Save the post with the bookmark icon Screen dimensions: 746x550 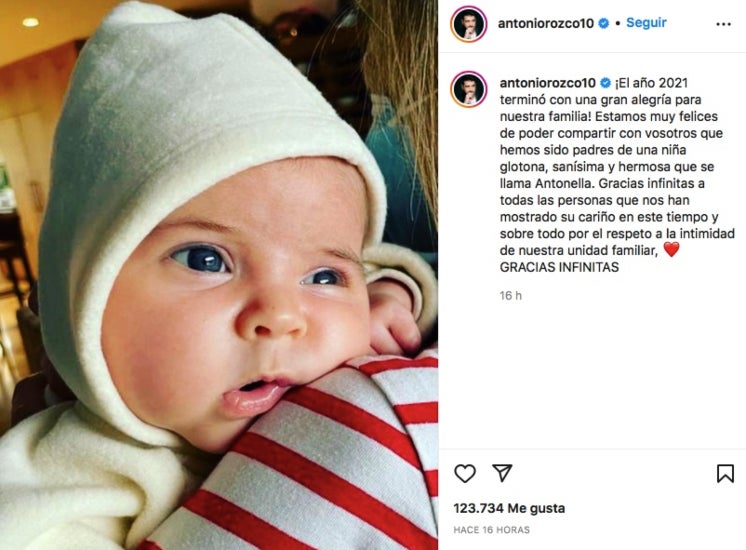[725, 473]
